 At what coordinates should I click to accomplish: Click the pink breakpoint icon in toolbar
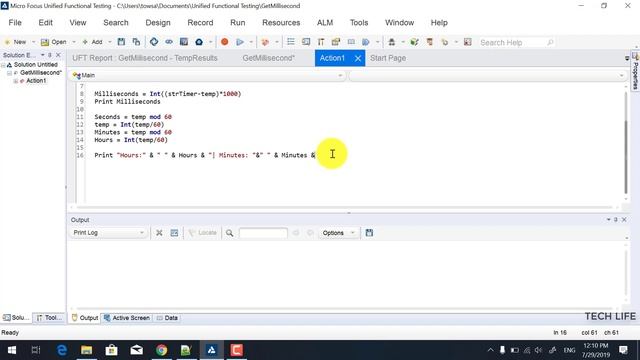click(x=265, y=42)
